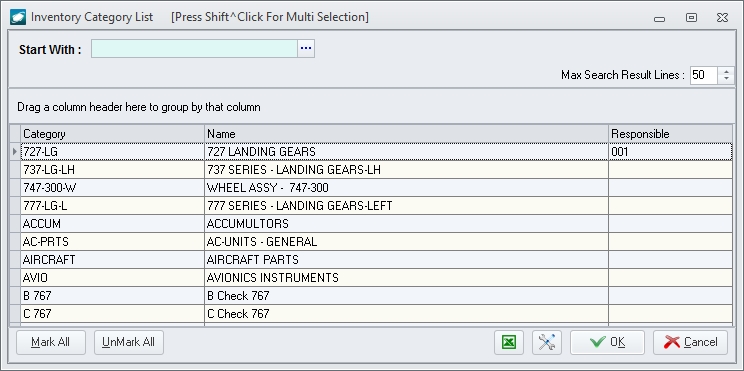Sort by the Category column header
Viewport: 744px width, 371px height.
coord(112,134)
